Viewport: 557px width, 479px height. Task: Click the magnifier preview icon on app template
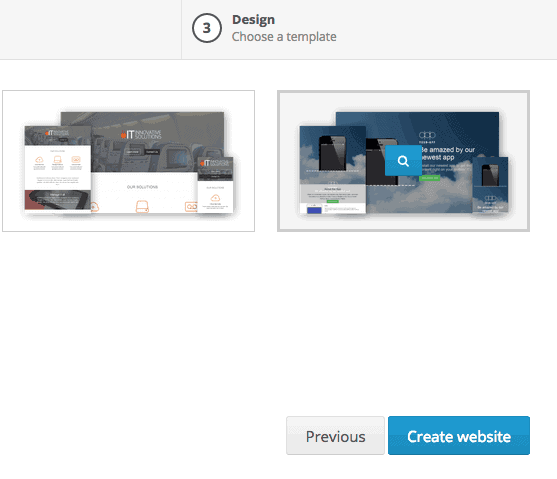click(x=403, y=161)
